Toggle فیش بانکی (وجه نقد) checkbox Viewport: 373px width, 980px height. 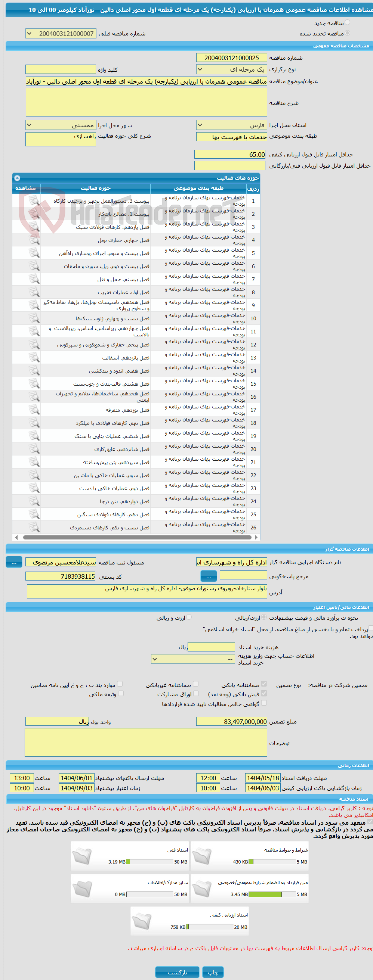click(x=263, y=693)
